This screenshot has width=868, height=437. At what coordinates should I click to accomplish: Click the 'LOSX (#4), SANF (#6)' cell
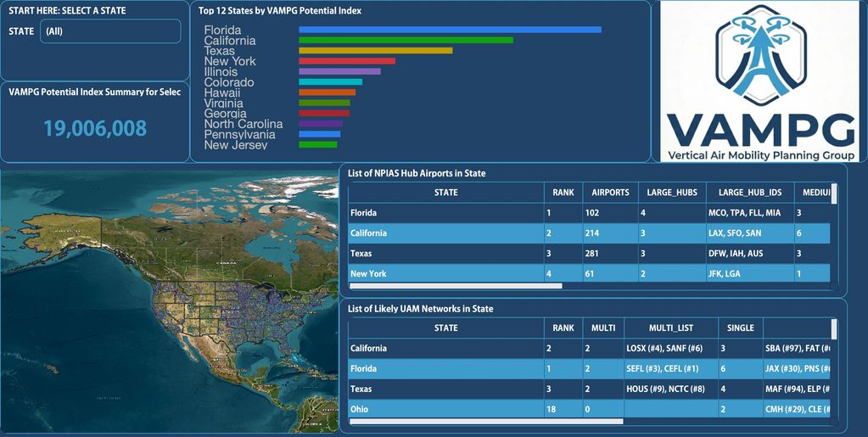(671, 349)
